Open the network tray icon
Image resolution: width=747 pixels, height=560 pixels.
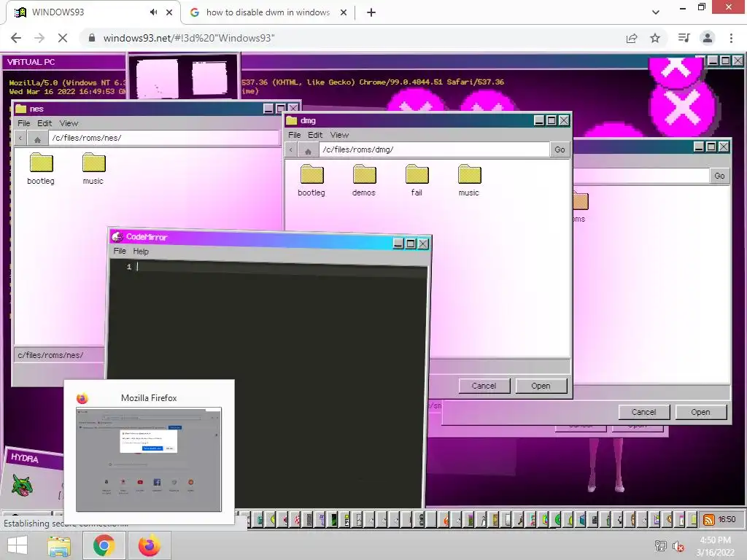661,546
